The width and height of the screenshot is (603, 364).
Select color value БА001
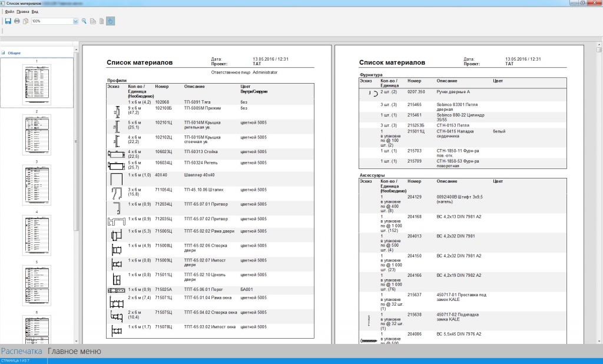pos(247,289)
